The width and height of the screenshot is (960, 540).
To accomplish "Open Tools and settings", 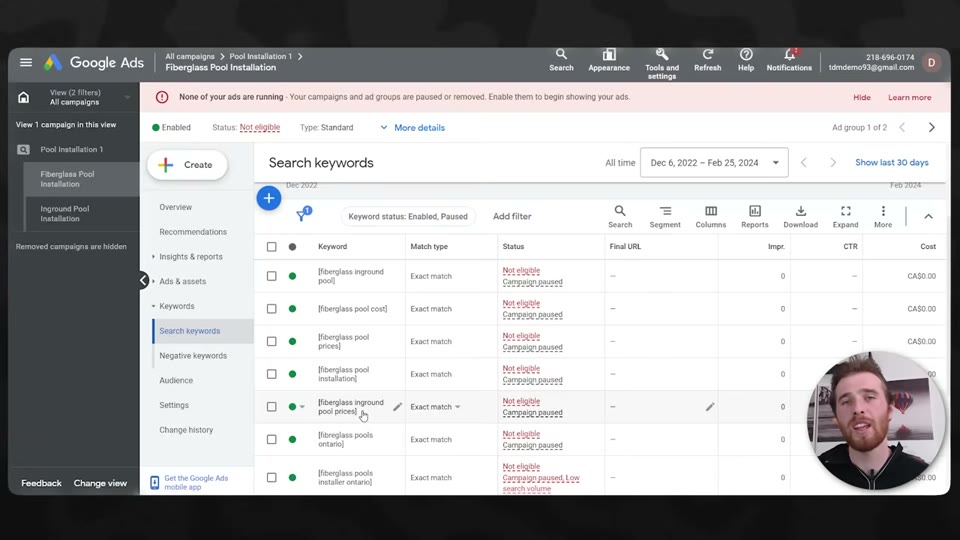I will point(662,64).
